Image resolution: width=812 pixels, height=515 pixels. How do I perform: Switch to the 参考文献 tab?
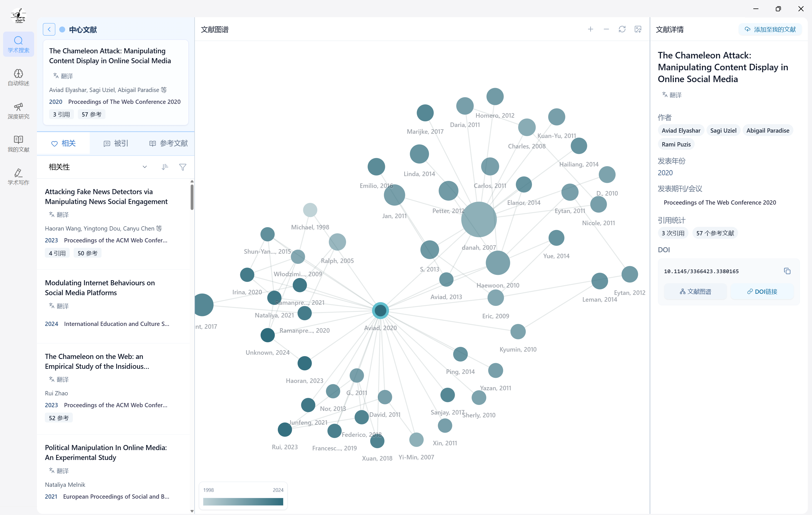(169, 143)
